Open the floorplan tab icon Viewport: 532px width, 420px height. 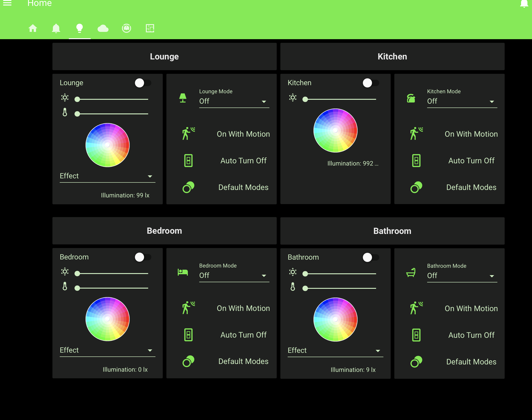tap(150, 28)
